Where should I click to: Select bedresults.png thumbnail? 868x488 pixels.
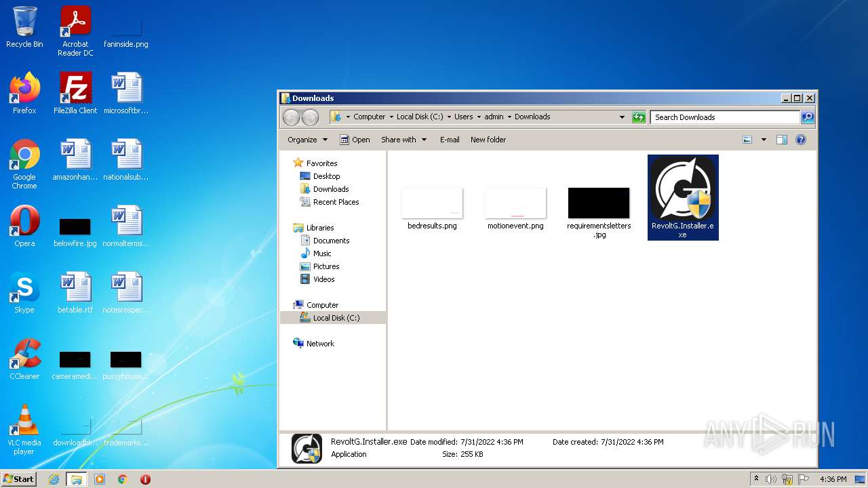coord(432,209)
